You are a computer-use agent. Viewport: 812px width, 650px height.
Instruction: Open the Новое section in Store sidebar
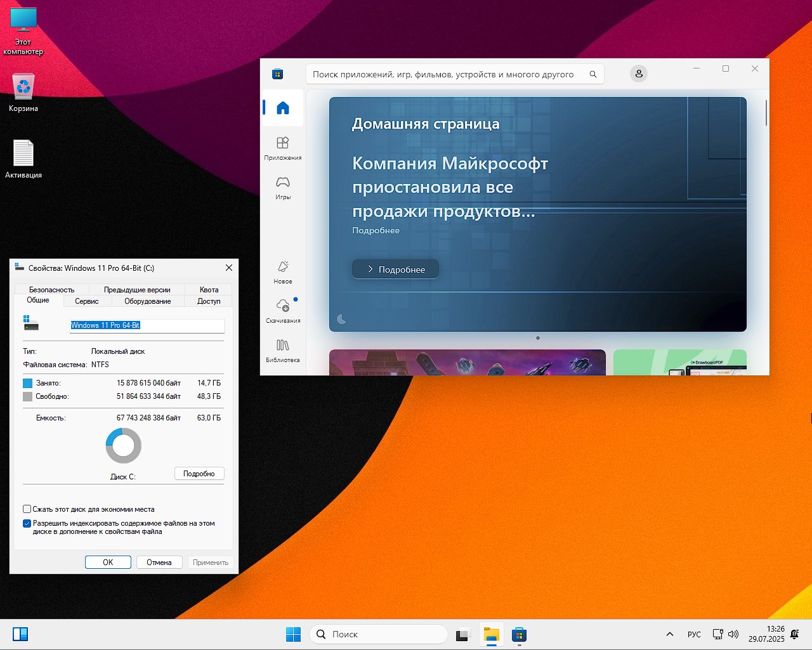pos(283,272)
